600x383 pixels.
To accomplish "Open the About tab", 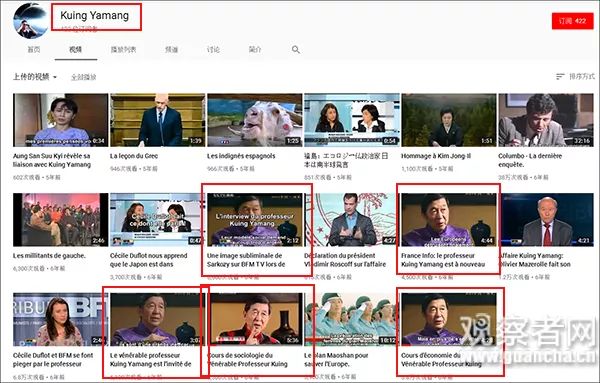I will point(255,50).
